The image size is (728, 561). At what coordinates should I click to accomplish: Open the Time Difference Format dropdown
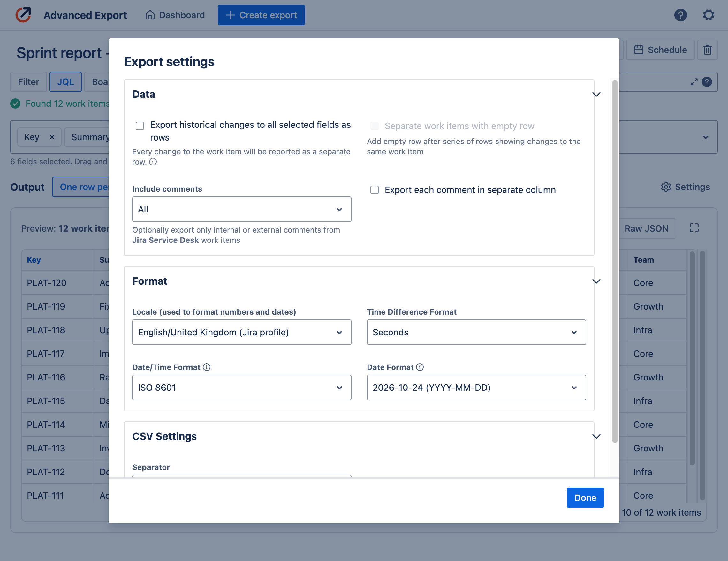[476, 333]
